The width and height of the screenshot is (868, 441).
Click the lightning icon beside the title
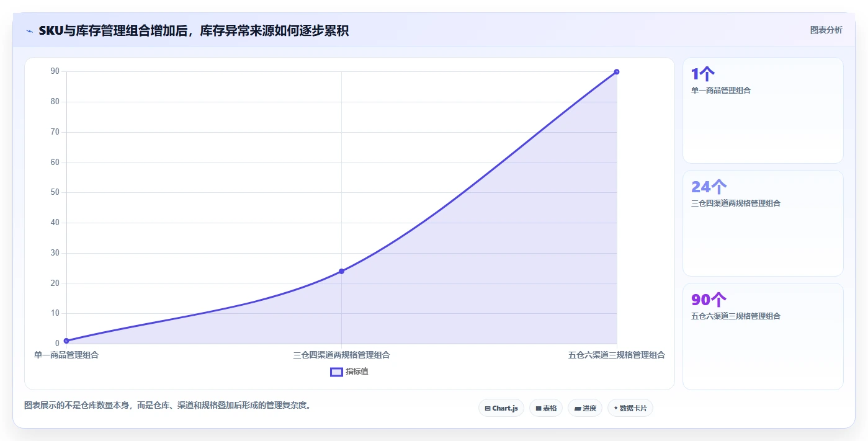(29, 30)
